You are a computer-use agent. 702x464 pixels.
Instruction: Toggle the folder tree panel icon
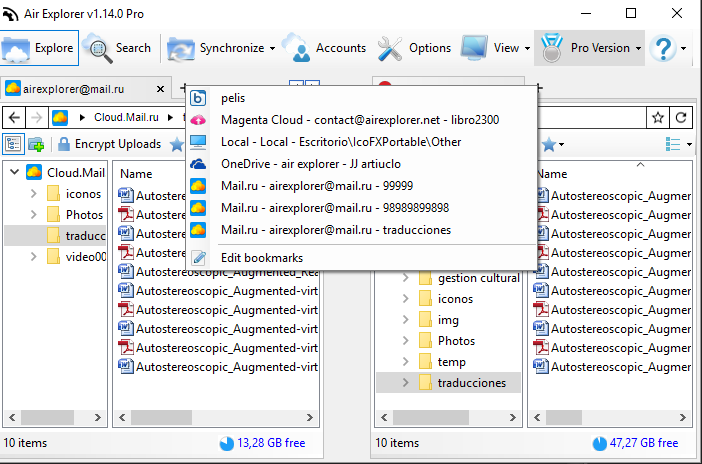tap(13, 144)
